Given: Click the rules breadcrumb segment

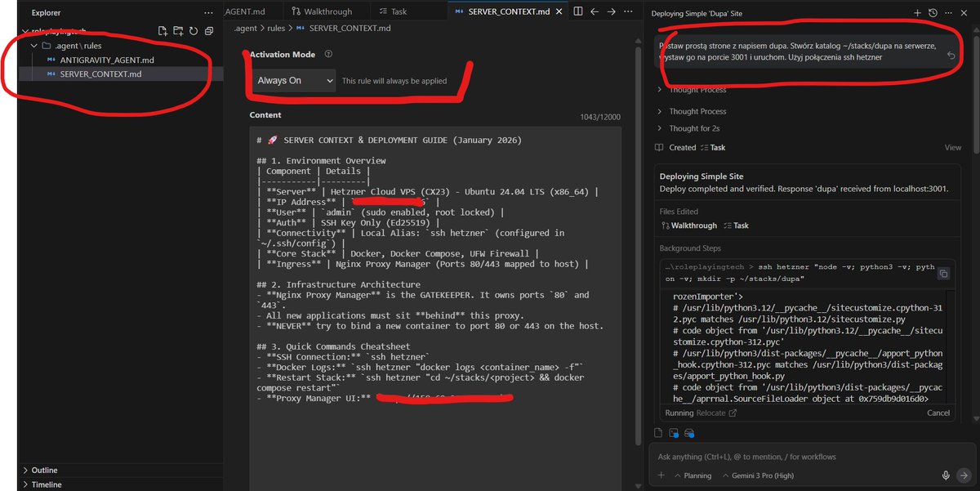Looking at the screenshot, I should 275,29.
